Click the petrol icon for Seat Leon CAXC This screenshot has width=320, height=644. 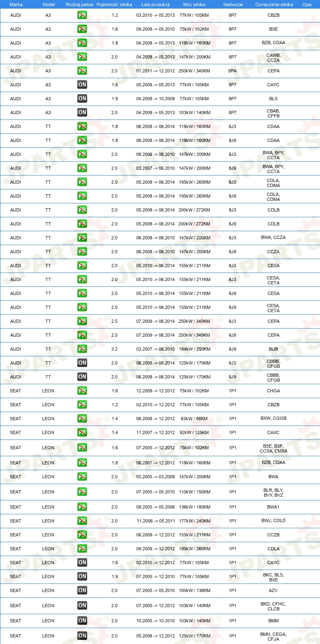[82, 432]
